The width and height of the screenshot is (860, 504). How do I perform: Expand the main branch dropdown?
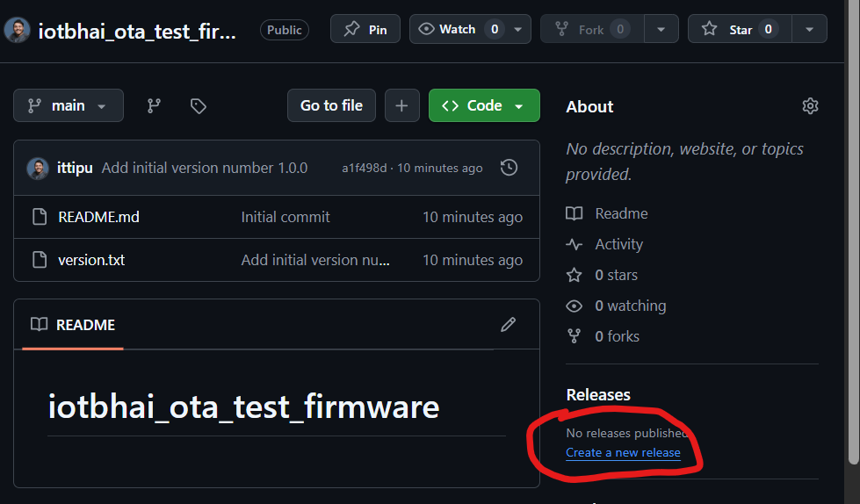coord(69,105)
